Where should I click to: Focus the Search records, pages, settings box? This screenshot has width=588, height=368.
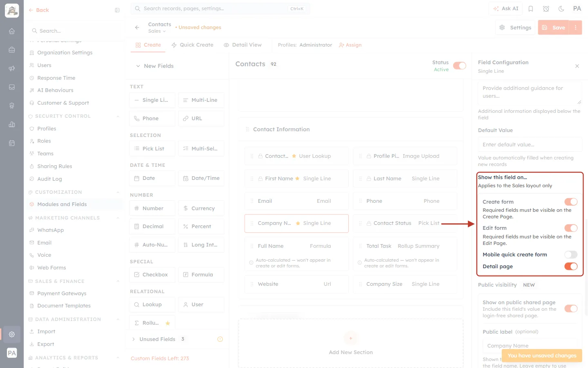(220, 9)
